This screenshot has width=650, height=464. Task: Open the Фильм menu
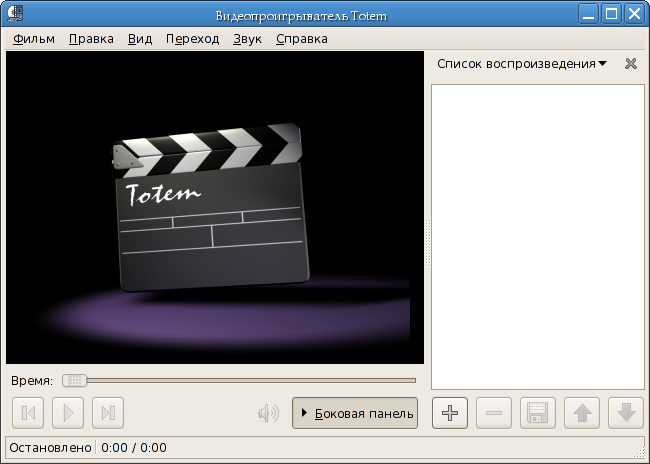pyautogui.click(x=34, y=39)
